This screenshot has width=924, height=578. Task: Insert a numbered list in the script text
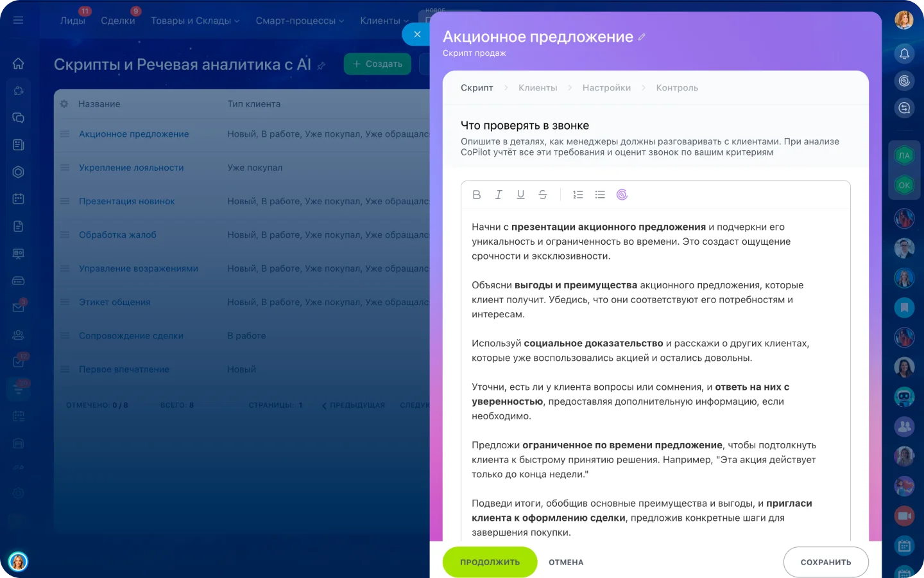577,195
